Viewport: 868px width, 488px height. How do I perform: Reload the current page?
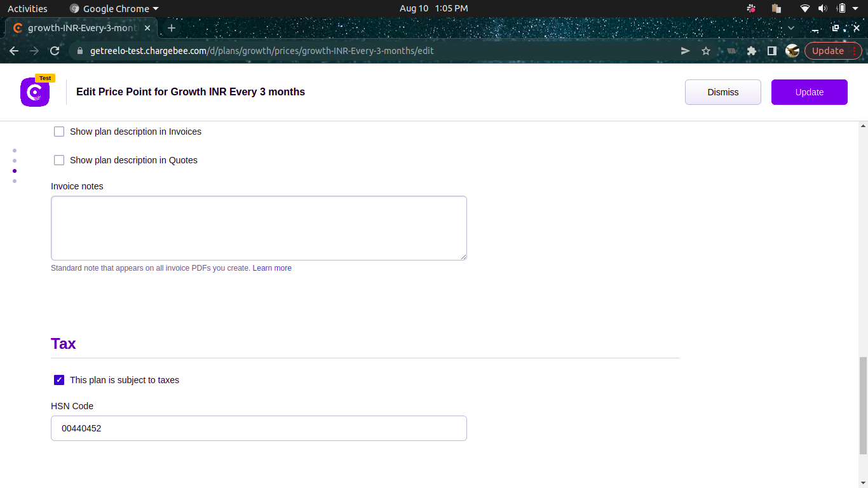point(55,50)
